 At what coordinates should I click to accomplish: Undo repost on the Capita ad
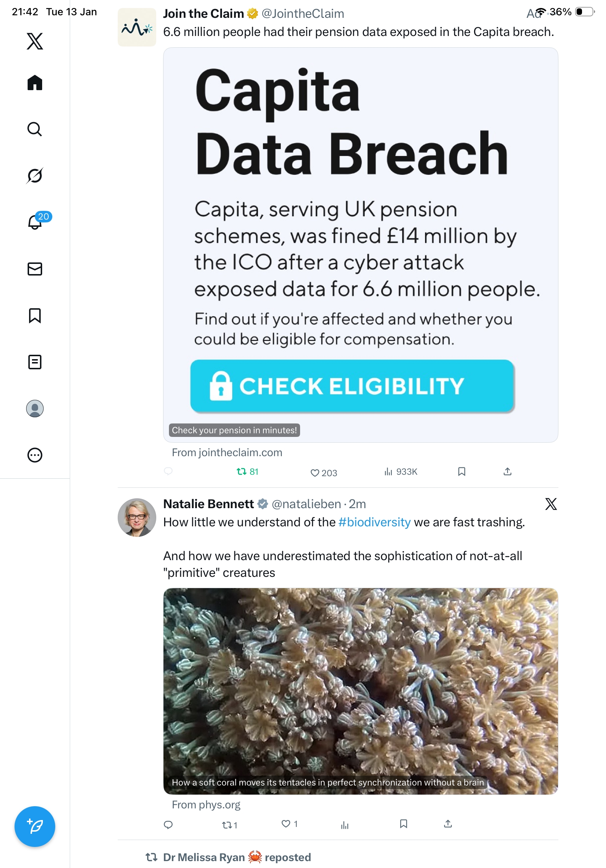[242, 471]
